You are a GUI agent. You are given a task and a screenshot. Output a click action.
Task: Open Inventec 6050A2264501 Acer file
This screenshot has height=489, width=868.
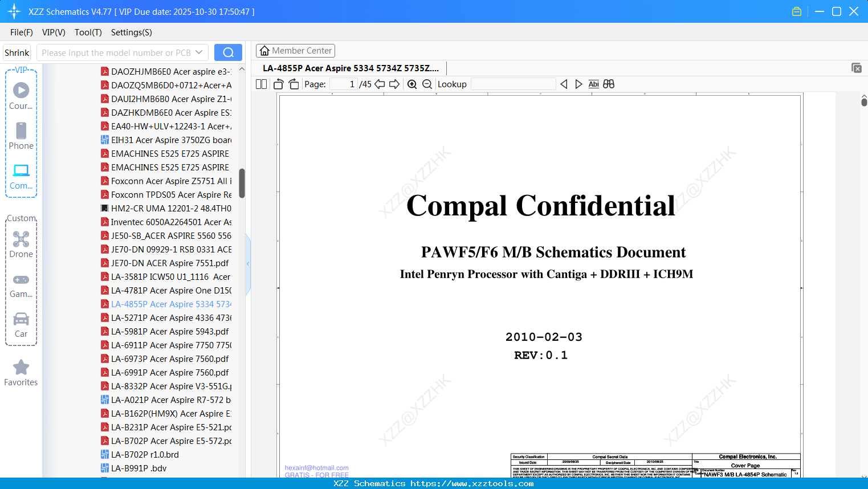[166, 222]
